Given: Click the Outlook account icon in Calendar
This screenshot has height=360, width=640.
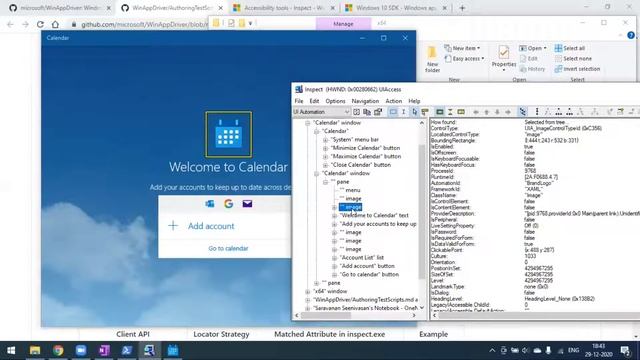Looking at the screenshot, I should [x=210, y=204].
